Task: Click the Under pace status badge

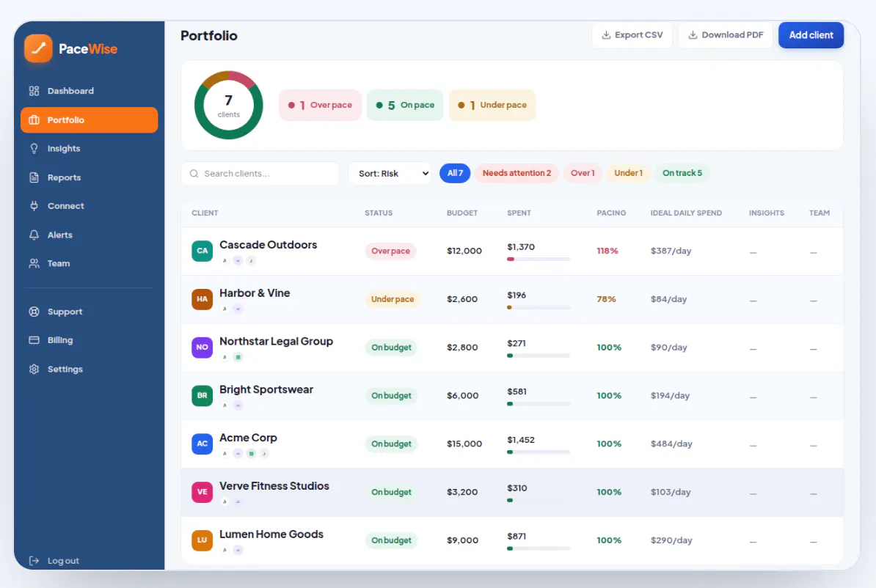Action: point(393,299)
